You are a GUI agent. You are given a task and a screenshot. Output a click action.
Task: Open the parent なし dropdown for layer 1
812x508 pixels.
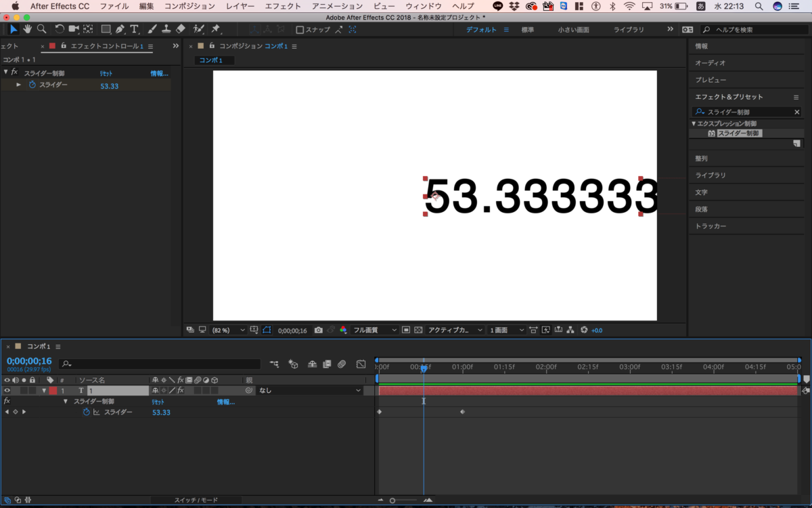tap(310, 391)
